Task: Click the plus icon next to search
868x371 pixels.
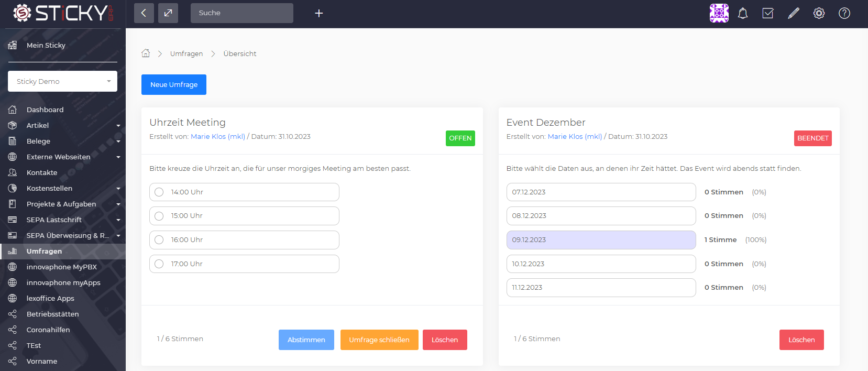Action: pyautogui.click(x=318, y=13)
